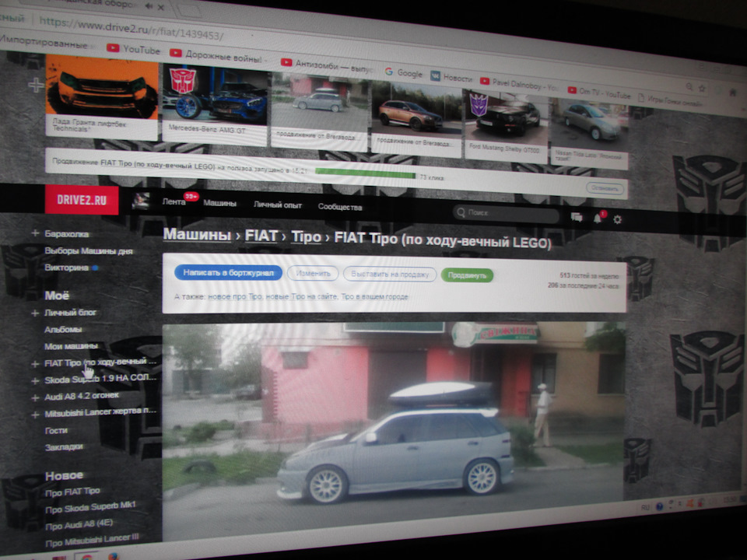Image resolution: width=747 pixels, height=560 pixels.
Task: Click the Выставить на продажу button
Action: 390,275
